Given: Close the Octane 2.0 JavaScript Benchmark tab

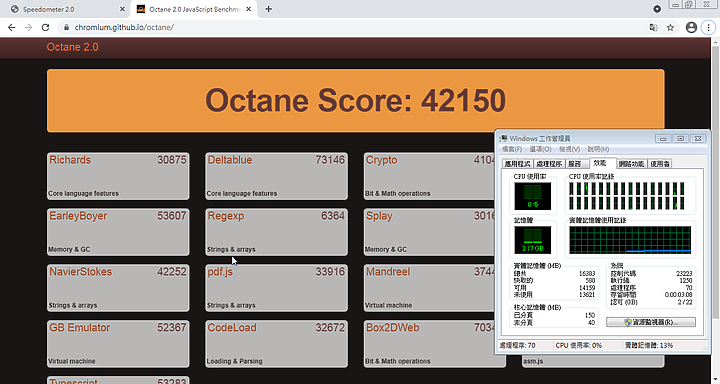Looking at the screenshot, I should click(x=248, y=9).
